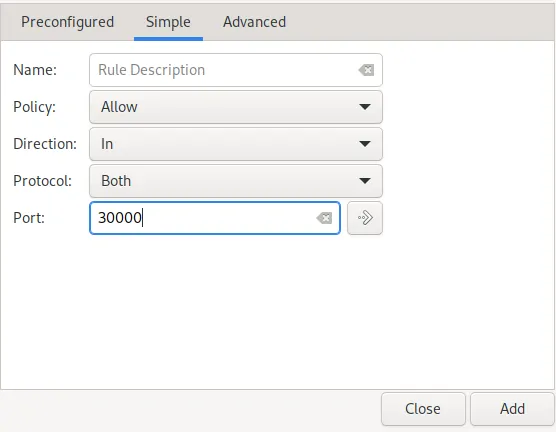Expand the Policy dropdown arrow

[x=365, y=107]
